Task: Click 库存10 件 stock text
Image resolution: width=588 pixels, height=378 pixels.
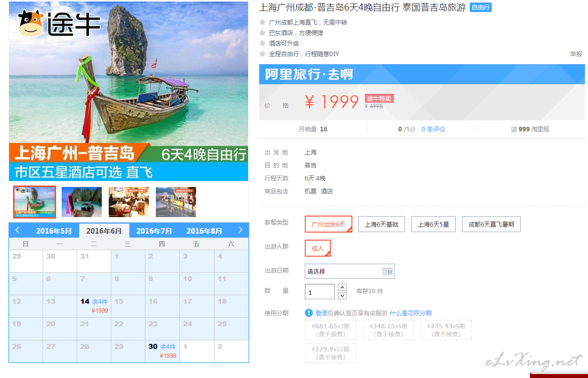Action: click(369, 291)
